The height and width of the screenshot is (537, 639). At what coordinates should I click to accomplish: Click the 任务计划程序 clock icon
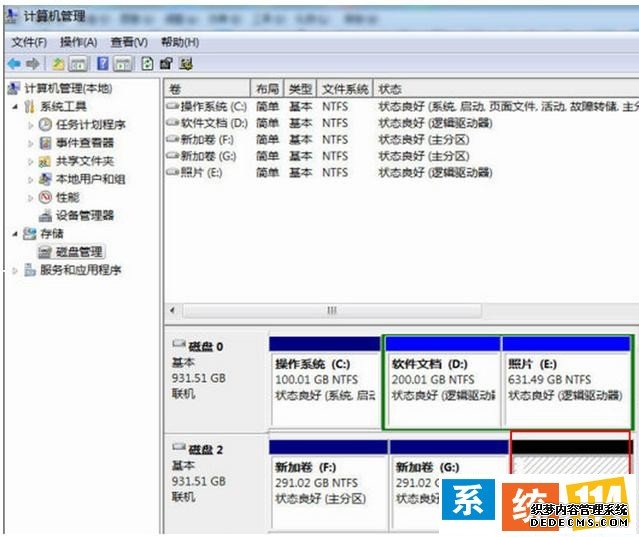tap(45, 124)
